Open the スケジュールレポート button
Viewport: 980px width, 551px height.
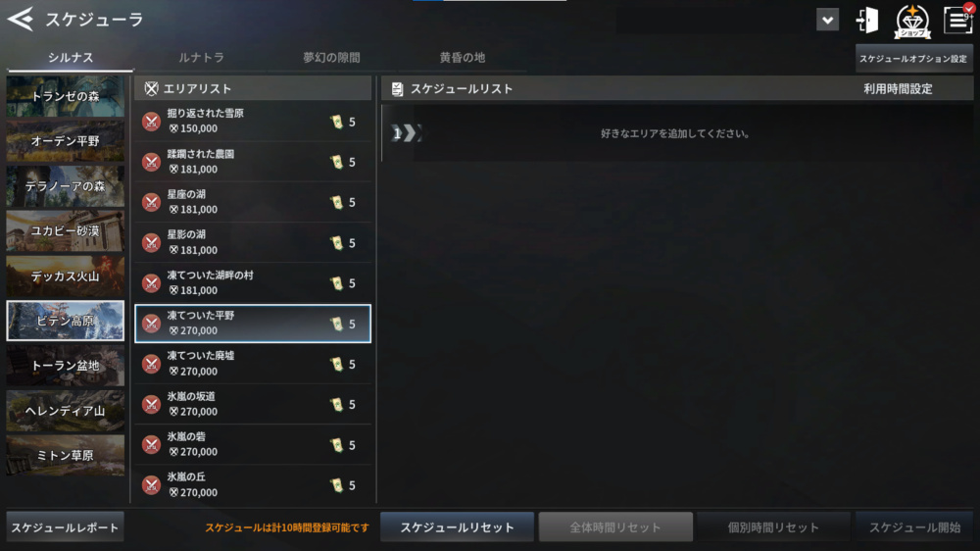[x=65, y=527]
